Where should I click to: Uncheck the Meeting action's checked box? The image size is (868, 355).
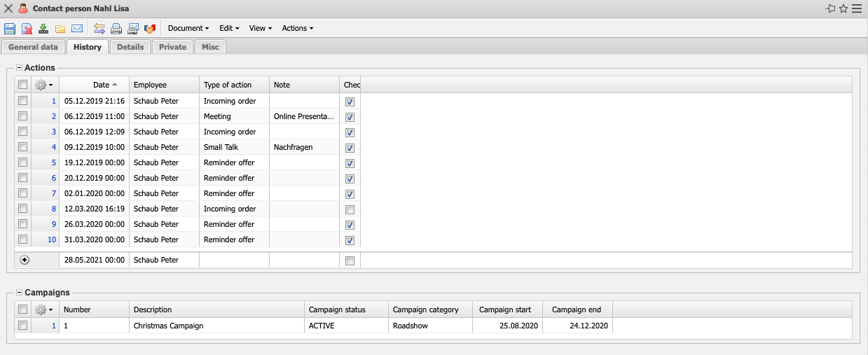pos(350,117)
